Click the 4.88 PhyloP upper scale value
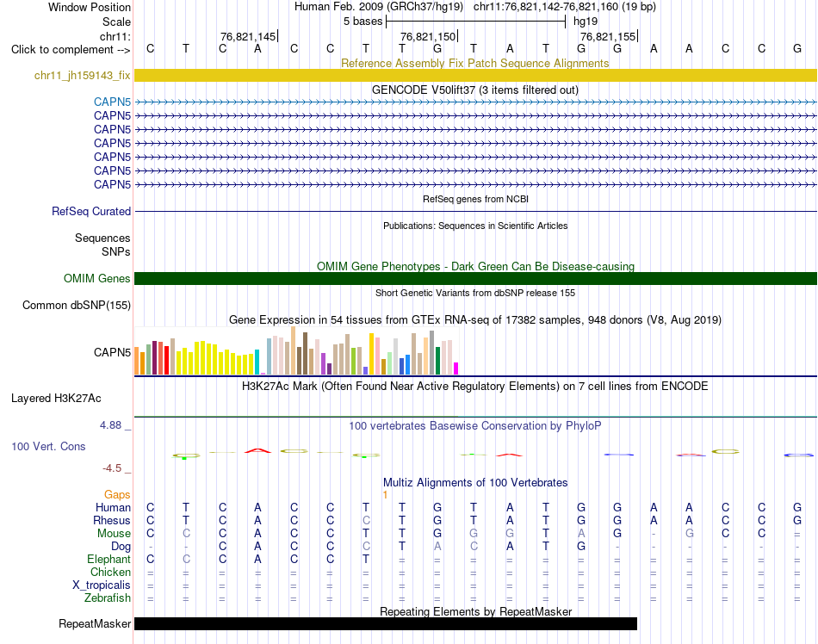Viewport: 818px width, 644px height. [110, 425]
